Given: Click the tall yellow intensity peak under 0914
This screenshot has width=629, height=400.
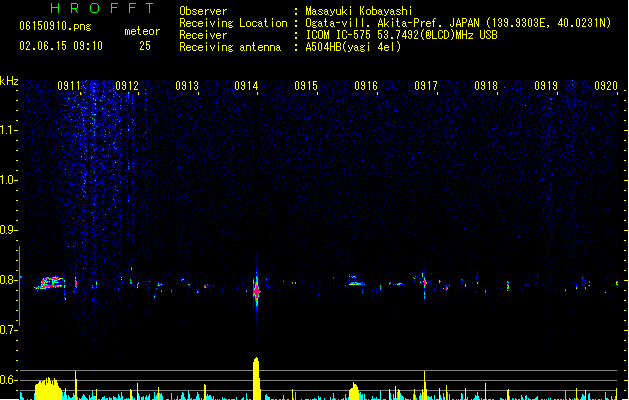Looking at the screenshot, I should [x=256, y=378].
